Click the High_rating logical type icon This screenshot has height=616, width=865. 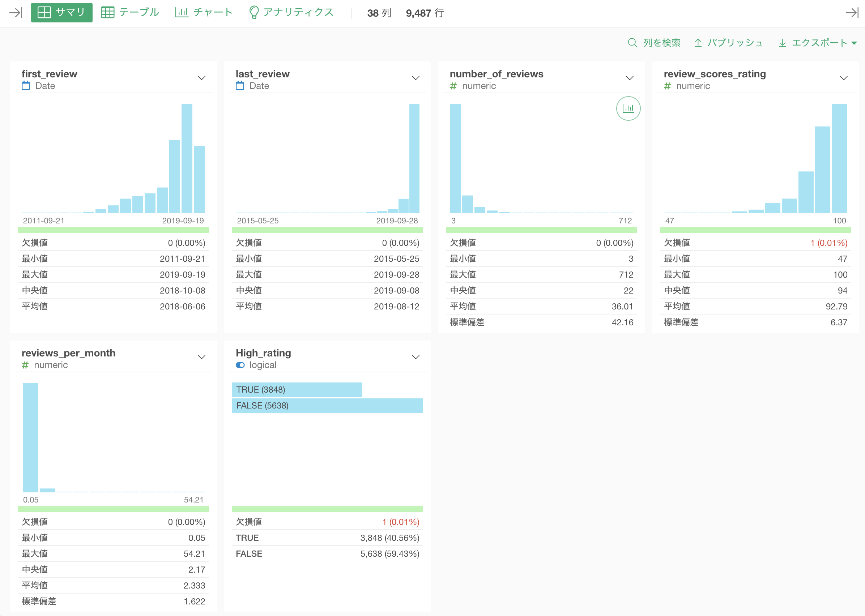point(240,365)
